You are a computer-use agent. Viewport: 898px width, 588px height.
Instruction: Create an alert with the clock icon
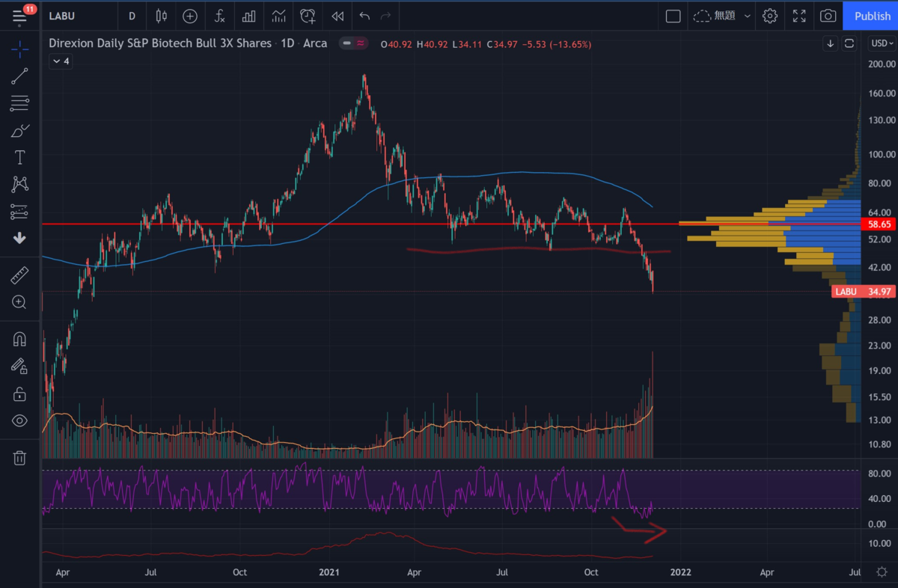pos(308,16)
